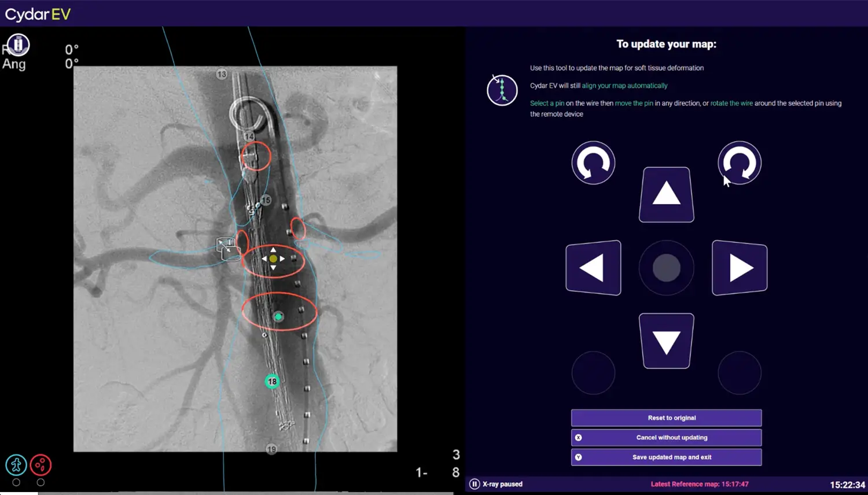Click the disabled lower-left circular button
Image resolution: width=868 pixels, height=495 pixels.
click(x=593, y=373)
